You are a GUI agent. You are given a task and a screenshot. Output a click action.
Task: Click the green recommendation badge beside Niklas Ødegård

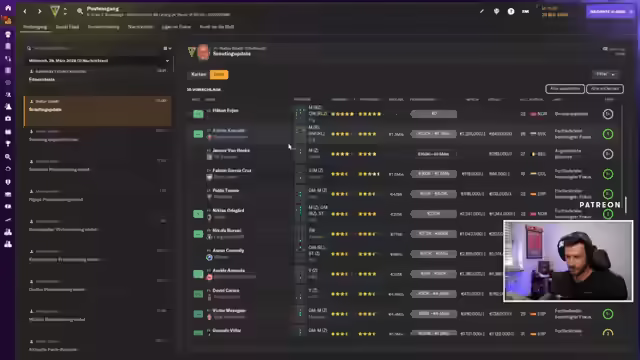198,214
